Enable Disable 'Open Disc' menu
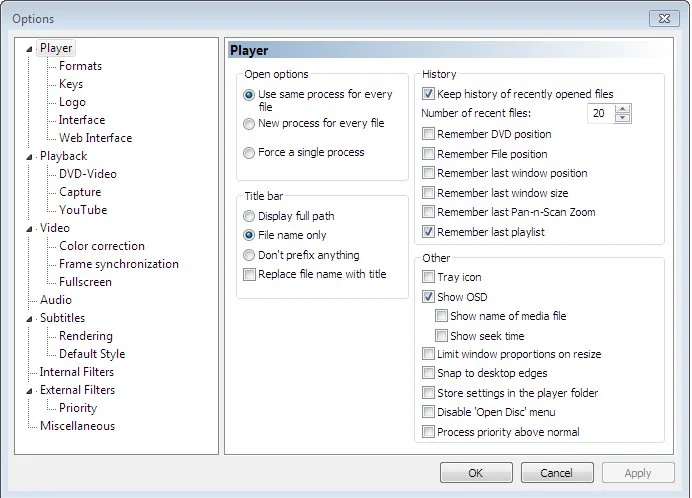The height and width of the screenshot is (498, 692). point(428,412)
